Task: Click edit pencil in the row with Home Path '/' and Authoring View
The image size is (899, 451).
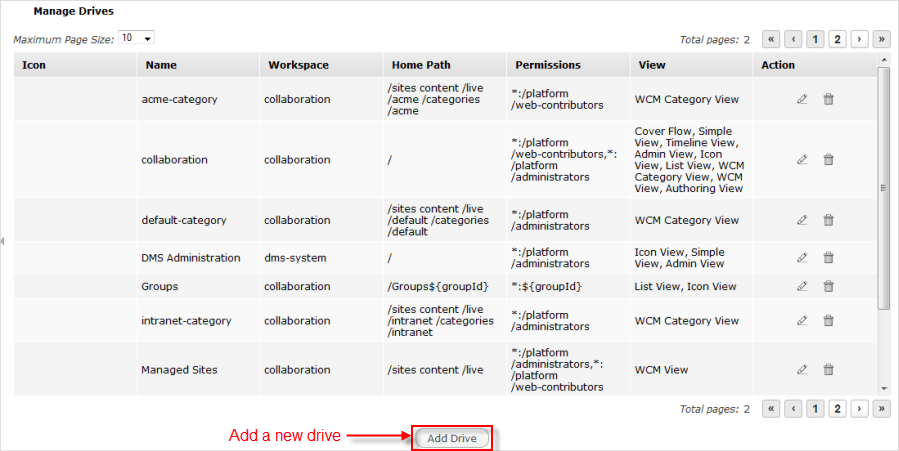Action: 802,160
